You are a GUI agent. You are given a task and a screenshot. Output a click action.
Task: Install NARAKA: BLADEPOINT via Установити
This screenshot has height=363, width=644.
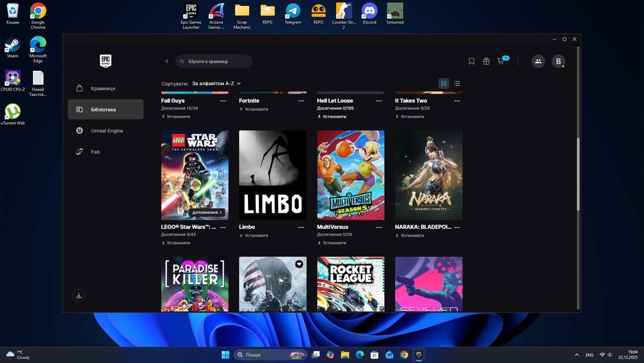(x=410, y=235)
